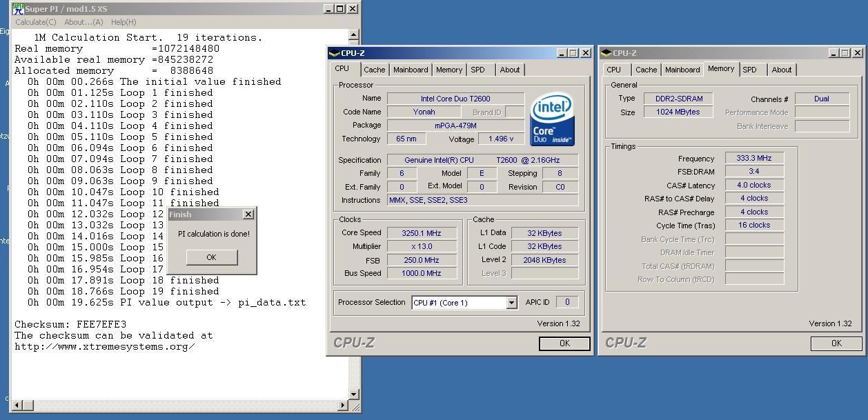Maximize the Super PI window
This screenshot has width=868, height=420.
(339, 9)
